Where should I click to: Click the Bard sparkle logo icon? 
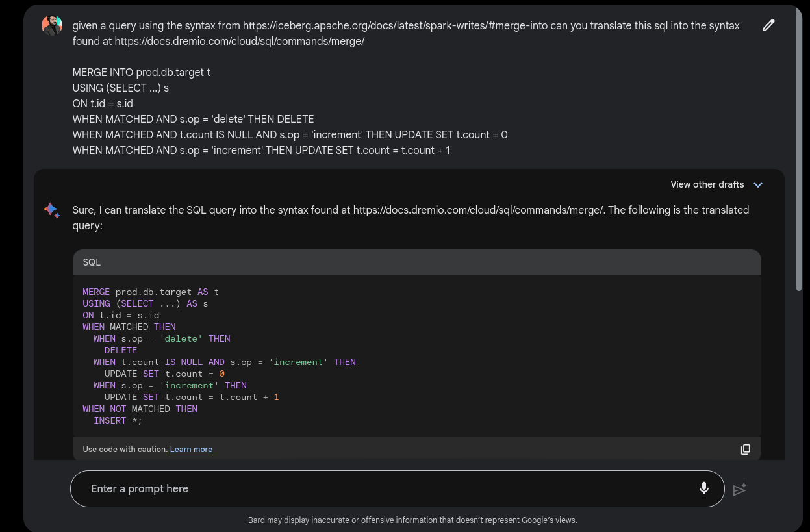(x=52, y=210)
